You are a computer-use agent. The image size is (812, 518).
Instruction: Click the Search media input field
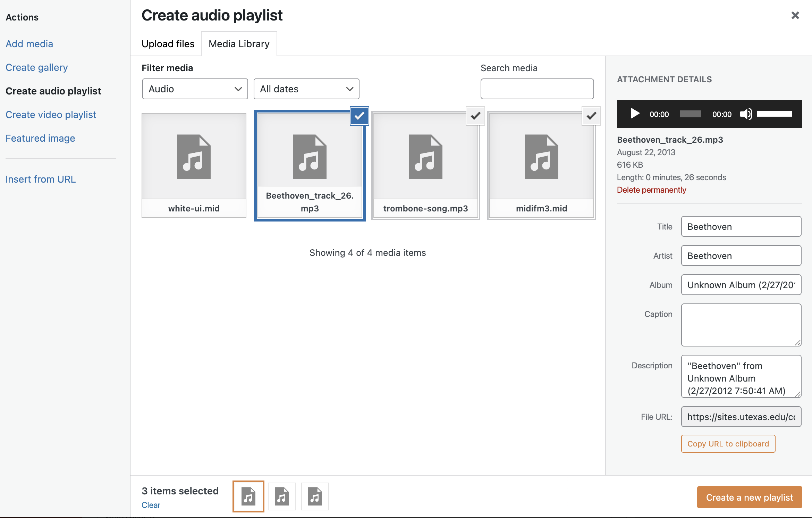click(x=537, y=89)
